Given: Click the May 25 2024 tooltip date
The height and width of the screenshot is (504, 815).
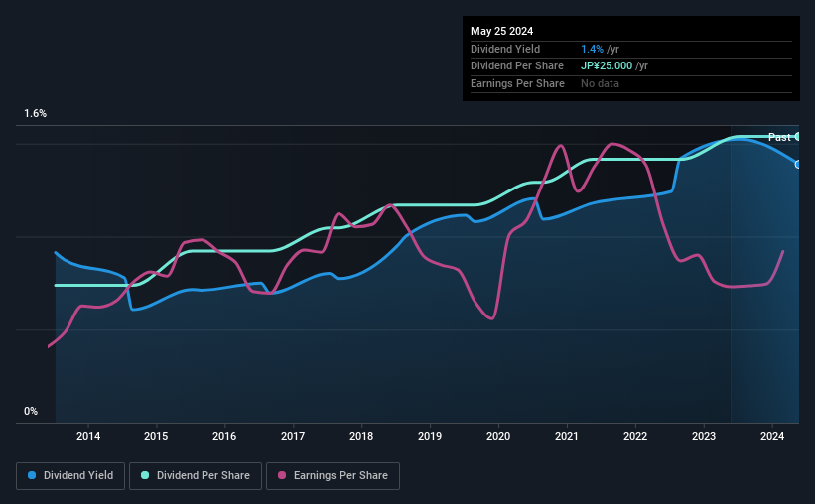Looking at the screenshot, I should pos(501,31).
